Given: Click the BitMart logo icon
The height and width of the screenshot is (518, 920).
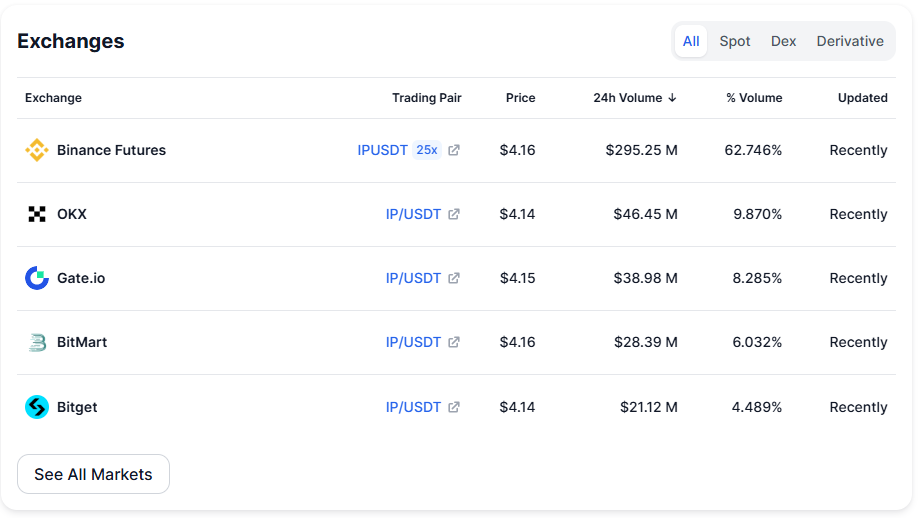Looking at the screenshot, I should [x=36, y=342].
